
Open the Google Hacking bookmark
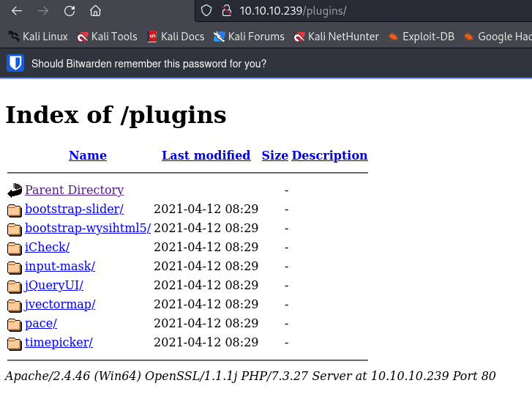click(498, 37)
